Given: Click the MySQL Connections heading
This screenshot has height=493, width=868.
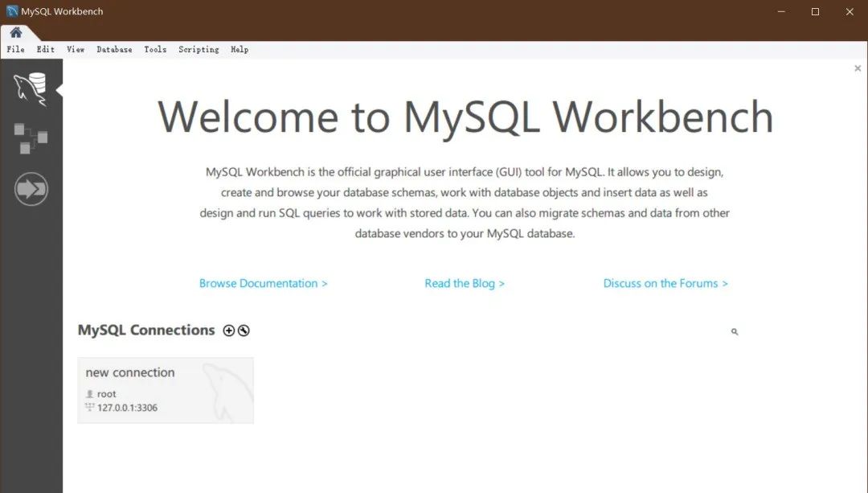Looking at the screenshot, I should tap(146, 331).
